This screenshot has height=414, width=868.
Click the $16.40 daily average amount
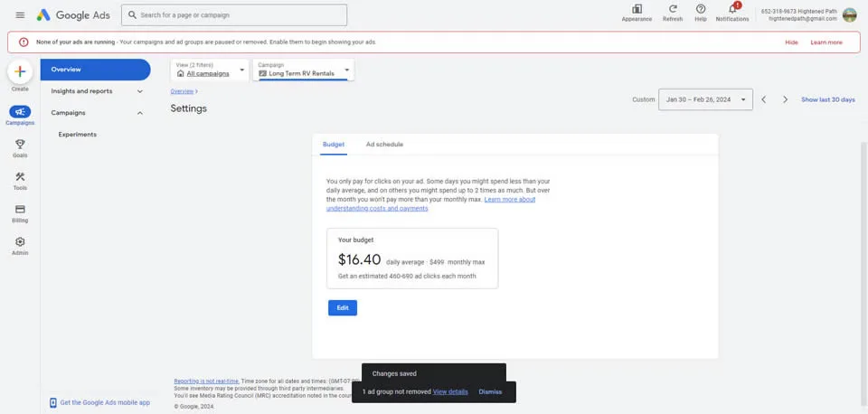359,259
